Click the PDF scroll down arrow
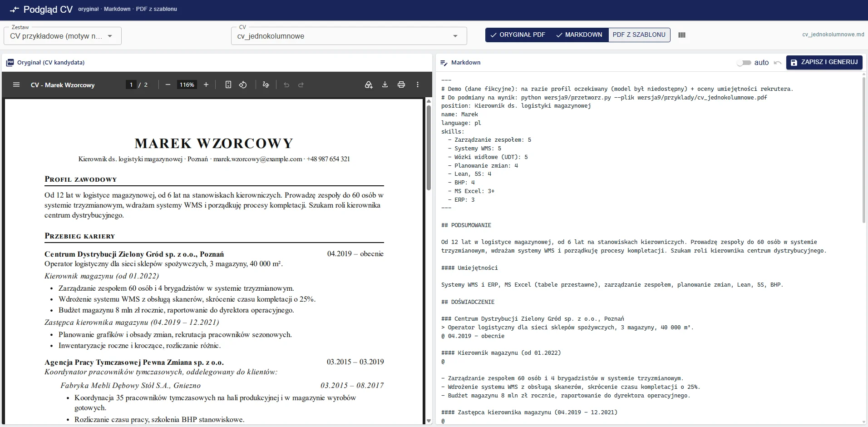Viewport: 868px width, 427px height. (x=429, y=421)
